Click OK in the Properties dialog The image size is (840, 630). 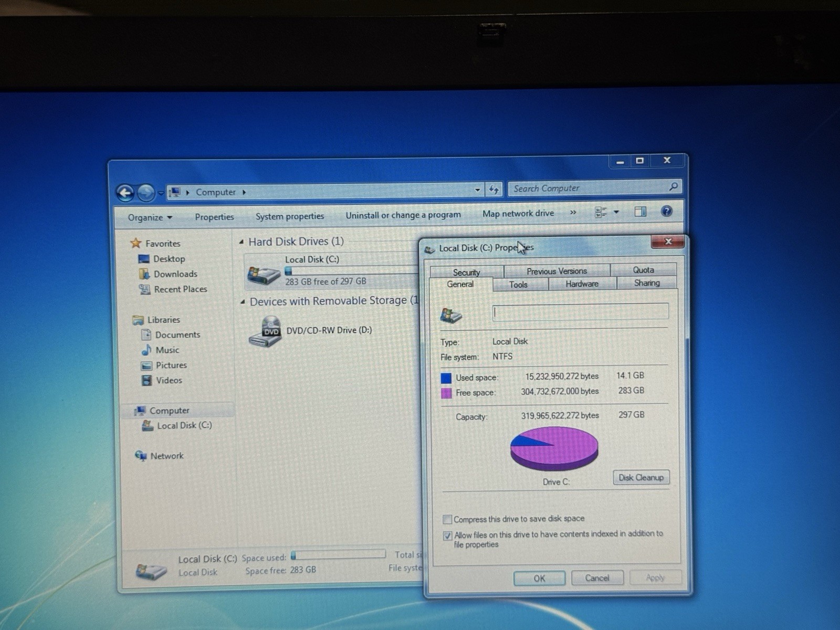click(539, 578)
